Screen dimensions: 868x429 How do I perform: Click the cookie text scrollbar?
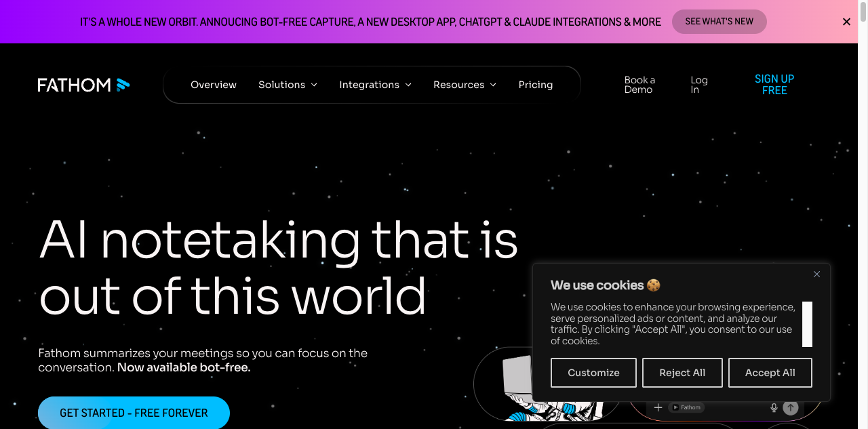(807, 324)
